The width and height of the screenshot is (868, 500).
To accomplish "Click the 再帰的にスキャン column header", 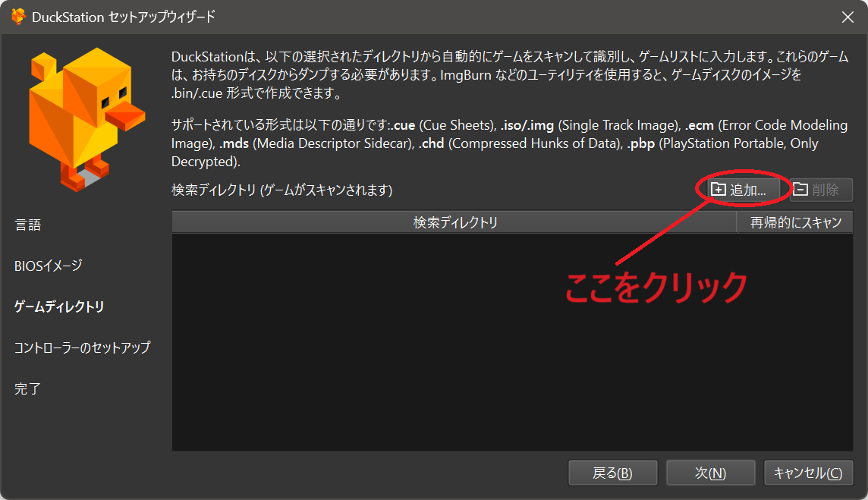I will pos(795,222).
